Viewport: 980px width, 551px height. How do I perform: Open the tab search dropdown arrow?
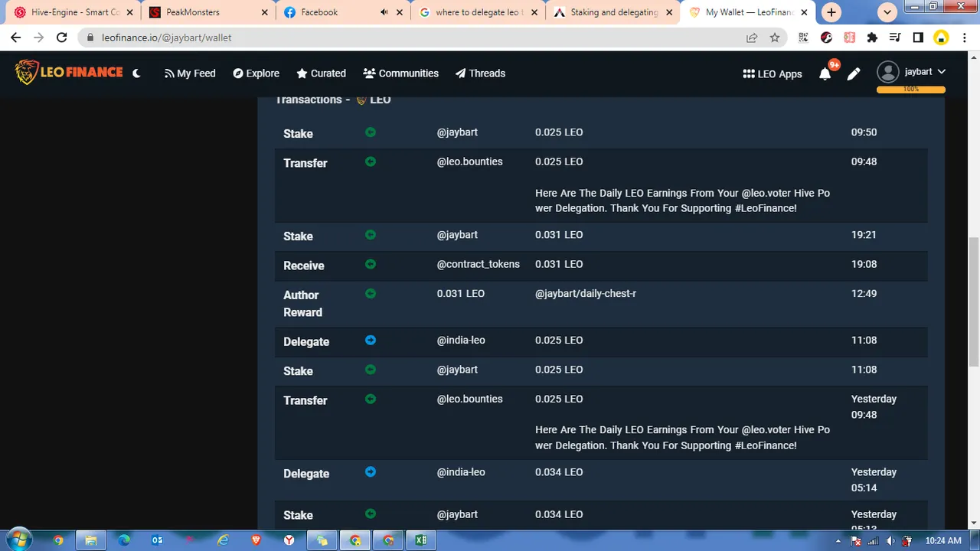[887, 12]
